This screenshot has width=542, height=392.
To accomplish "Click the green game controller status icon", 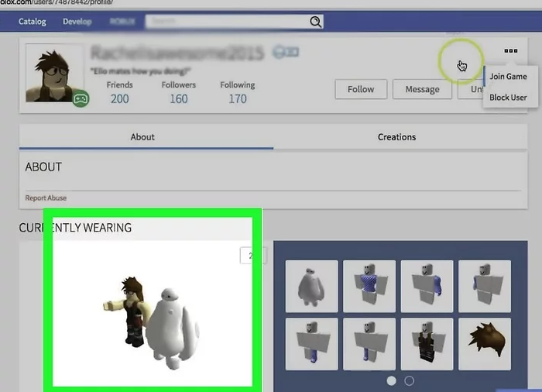I will click(81, 99).
